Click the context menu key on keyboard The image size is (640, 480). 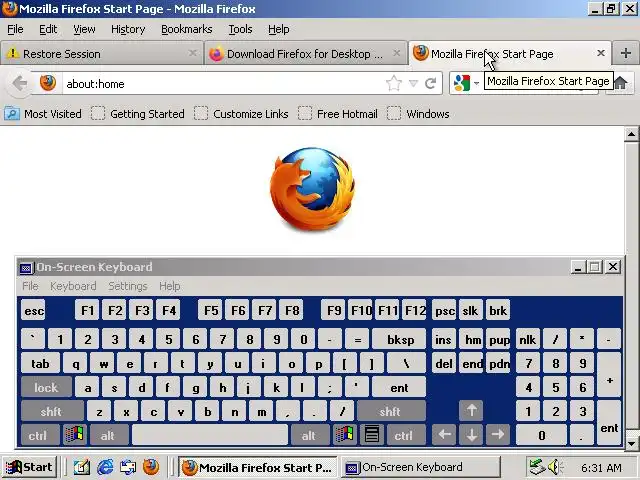(x=371, y=435)
